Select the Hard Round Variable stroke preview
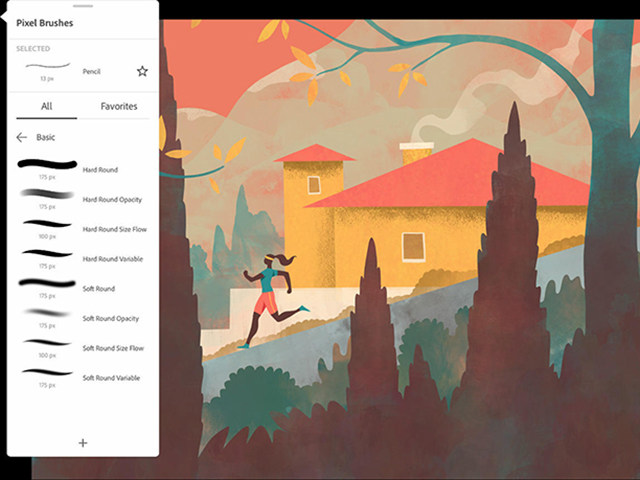The image size is (640, 480). tap(46, 253)
